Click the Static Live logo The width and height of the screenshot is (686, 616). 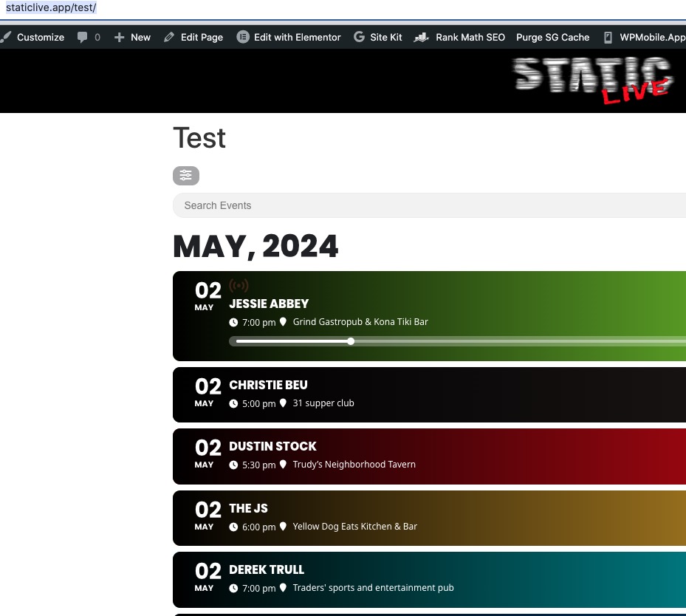coord(592,80)
